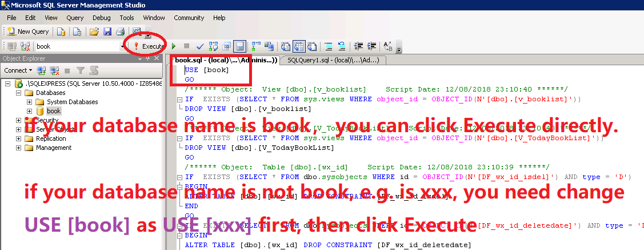644x250 pixels.
Task: Select System Databases tree item
Action: [72, 102]
